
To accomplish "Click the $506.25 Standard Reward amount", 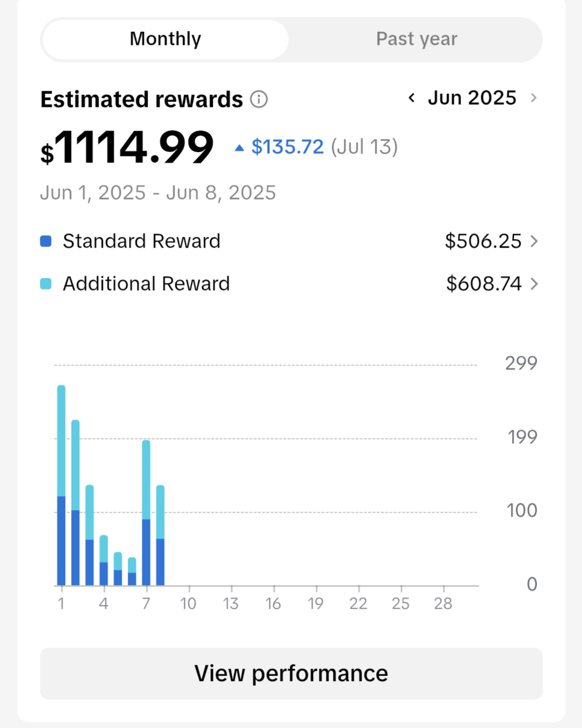I will point(483,241).
